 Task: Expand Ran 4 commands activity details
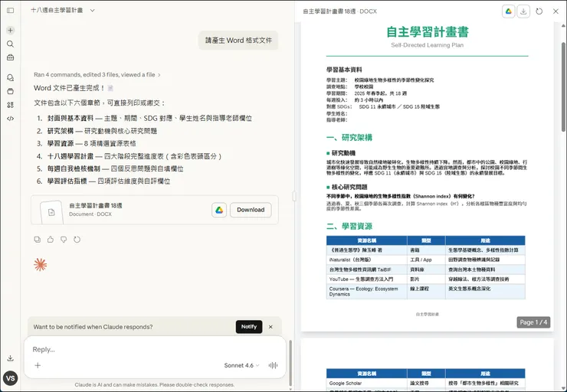(x=97, y=75)
